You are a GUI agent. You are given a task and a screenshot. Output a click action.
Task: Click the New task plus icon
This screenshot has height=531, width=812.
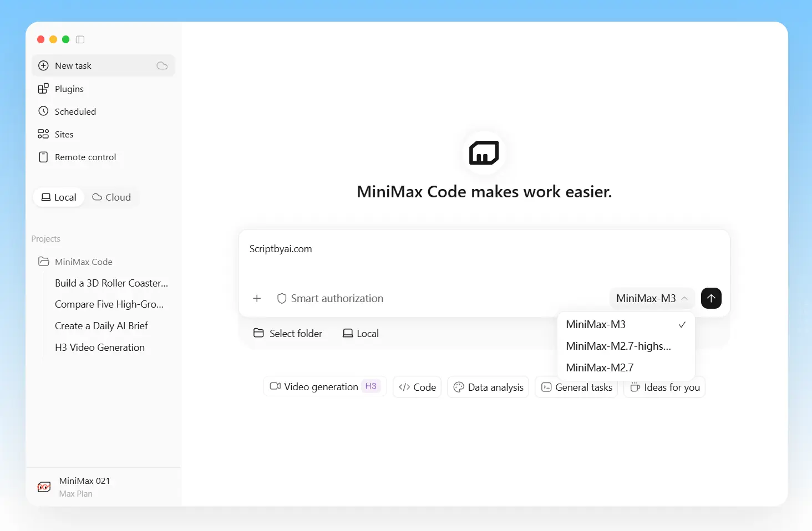click(43, 65)
